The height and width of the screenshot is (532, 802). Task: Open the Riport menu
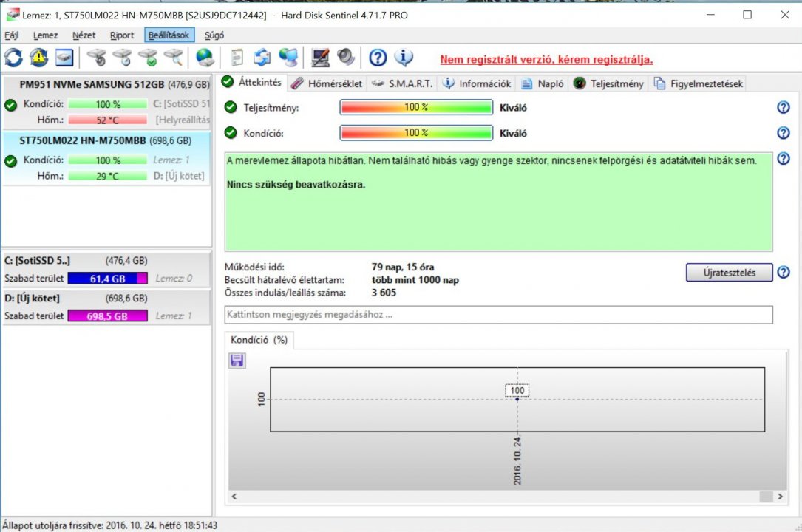tap(122, 35)
